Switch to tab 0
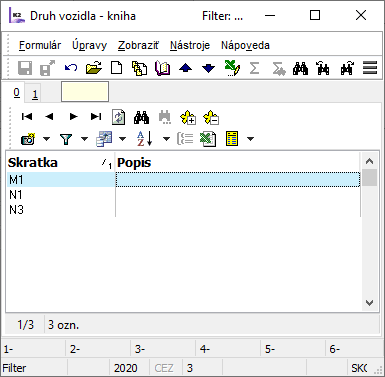Screen dimensions: 385x377 [17, 93]
